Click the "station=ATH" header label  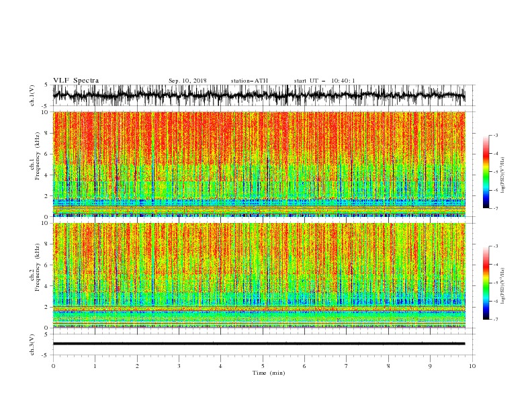249,81
